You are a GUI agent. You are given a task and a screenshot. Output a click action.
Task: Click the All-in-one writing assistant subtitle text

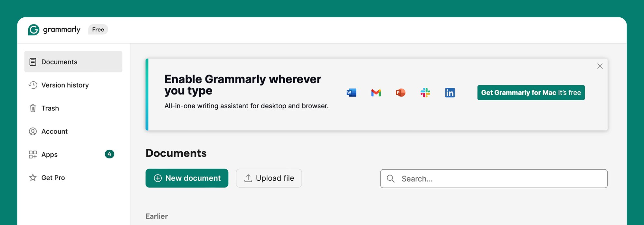click(x=246, y=106)
